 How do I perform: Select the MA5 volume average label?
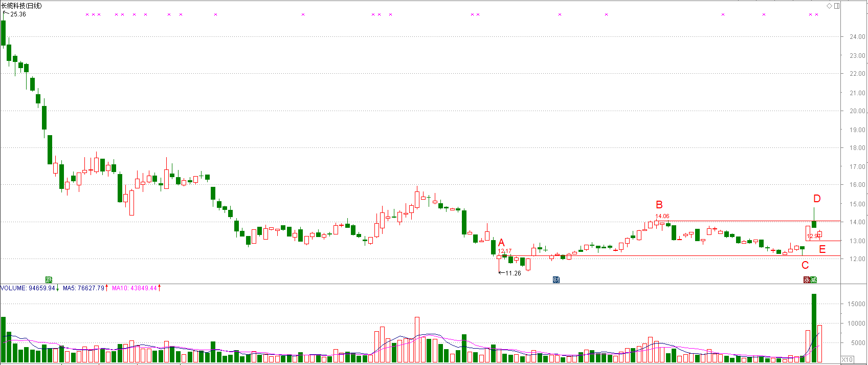click(83, 288)
